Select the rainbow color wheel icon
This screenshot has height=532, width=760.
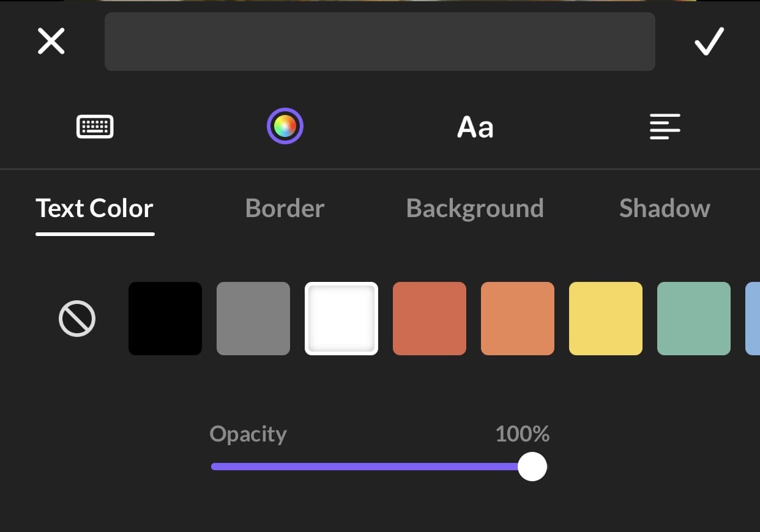point(285,126)
